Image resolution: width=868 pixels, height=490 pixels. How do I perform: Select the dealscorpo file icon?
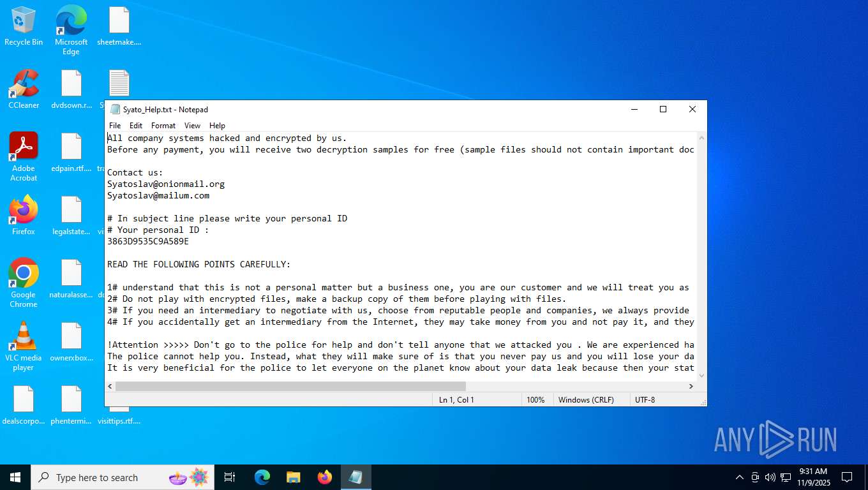coord(24,405)
